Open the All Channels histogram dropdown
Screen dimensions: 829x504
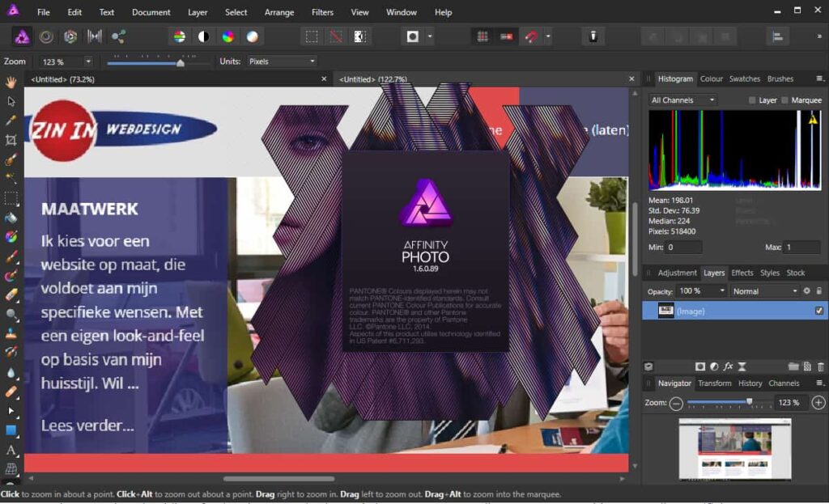pos(682,100)
